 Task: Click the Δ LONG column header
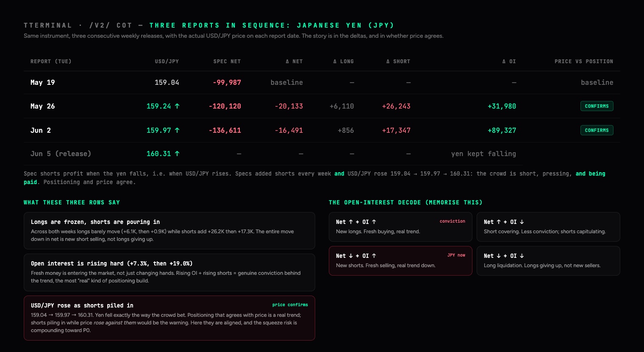(x=343, y=61)
